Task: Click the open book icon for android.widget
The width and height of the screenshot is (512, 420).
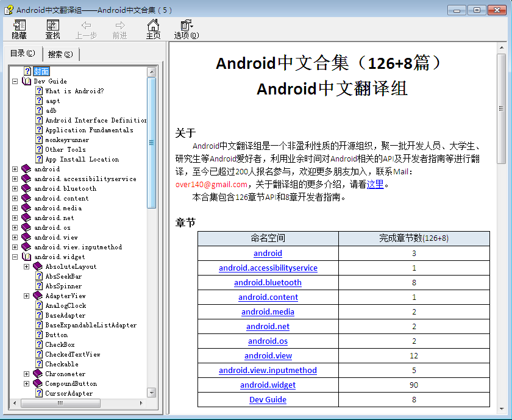Action: [x=26, y=257]
